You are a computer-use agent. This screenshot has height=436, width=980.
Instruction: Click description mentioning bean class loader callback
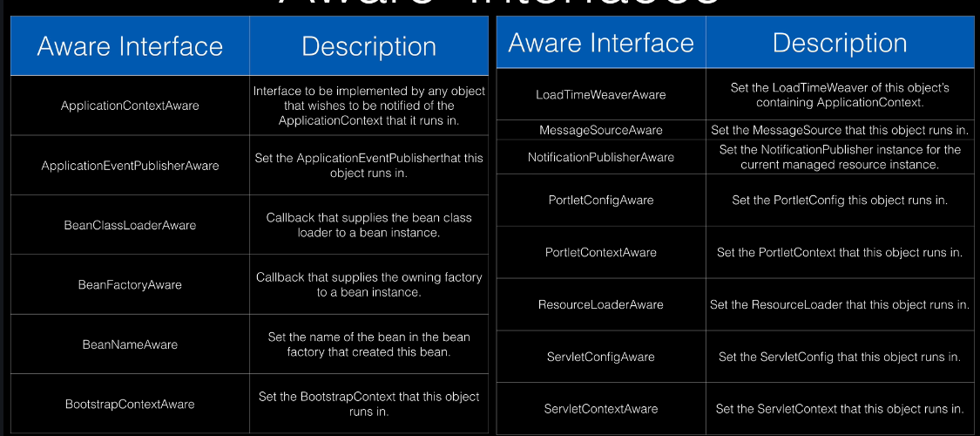click(368, 225)
